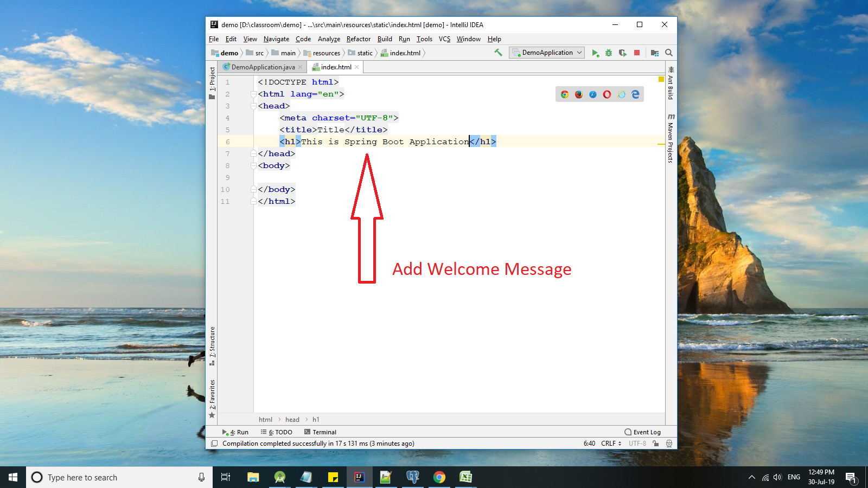Open the Favorites tool window

coord(212,399)
